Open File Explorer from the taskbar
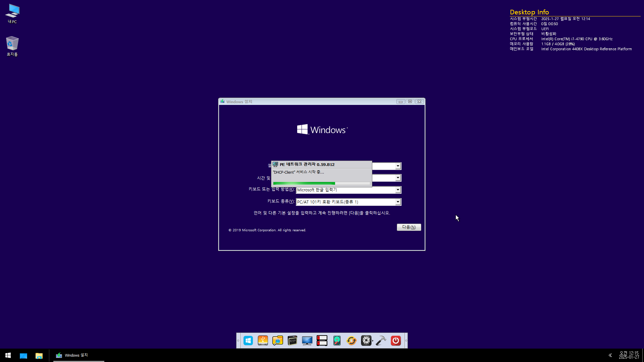The width and height of the screenshot is (644, 362). click(x=39, y=355)
